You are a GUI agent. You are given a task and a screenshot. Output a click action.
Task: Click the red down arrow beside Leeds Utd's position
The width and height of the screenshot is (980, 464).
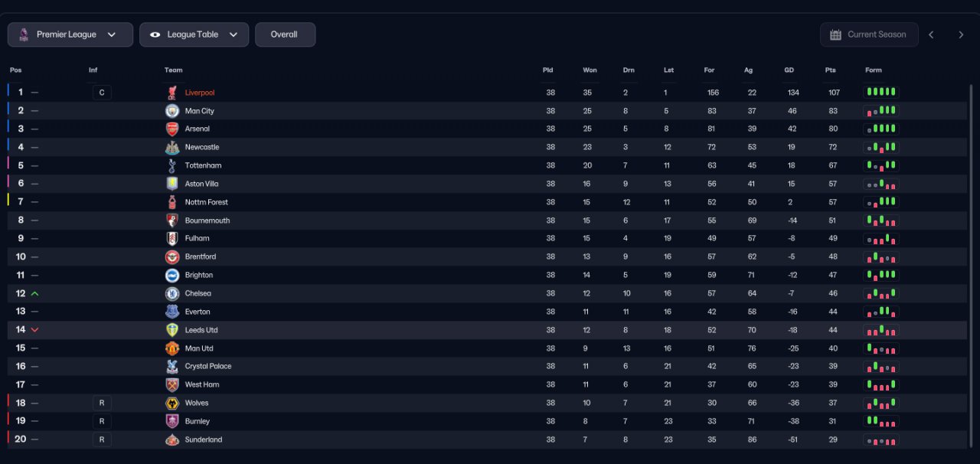pyautogui.click(x=34, y=330)
